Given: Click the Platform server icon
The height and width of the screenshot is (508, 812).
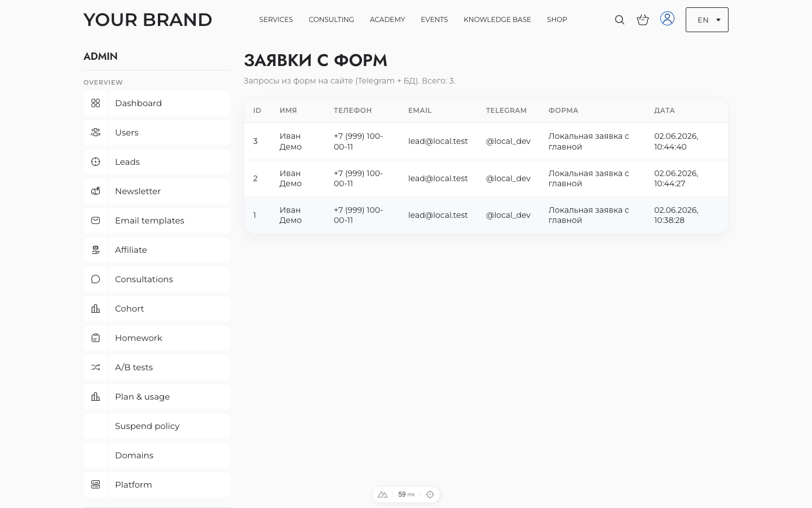Looking at the screenshot, I should coord(95,485).
